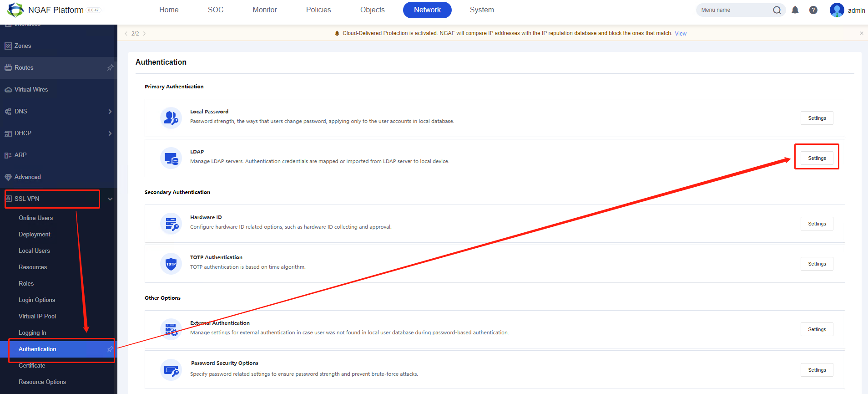Image resolution: width=868 pixels, height=394 pixels.
Task: Open the Objects tab
Action: pos(373,10)
